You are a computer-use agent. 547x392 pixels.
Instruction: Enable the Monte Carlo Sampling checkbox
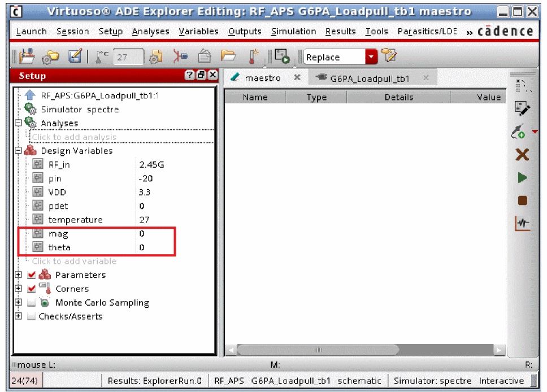click(32, 303)
